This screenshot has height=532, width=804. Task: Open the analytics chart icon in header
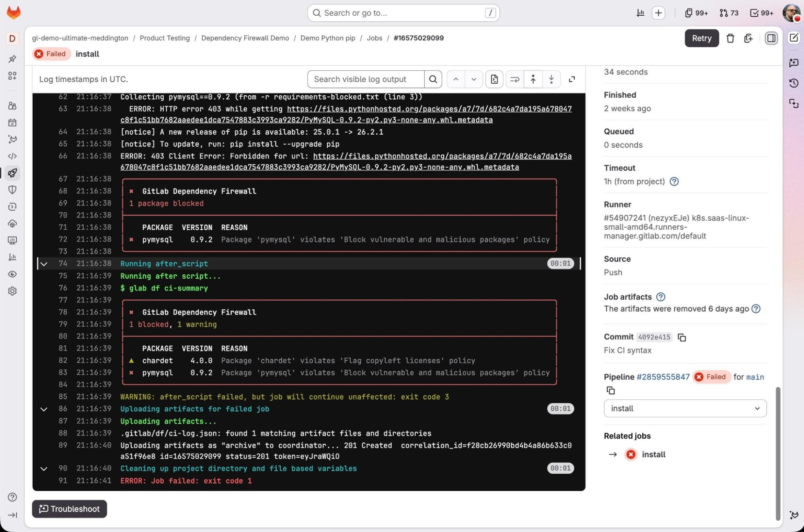tap(640, 13)
